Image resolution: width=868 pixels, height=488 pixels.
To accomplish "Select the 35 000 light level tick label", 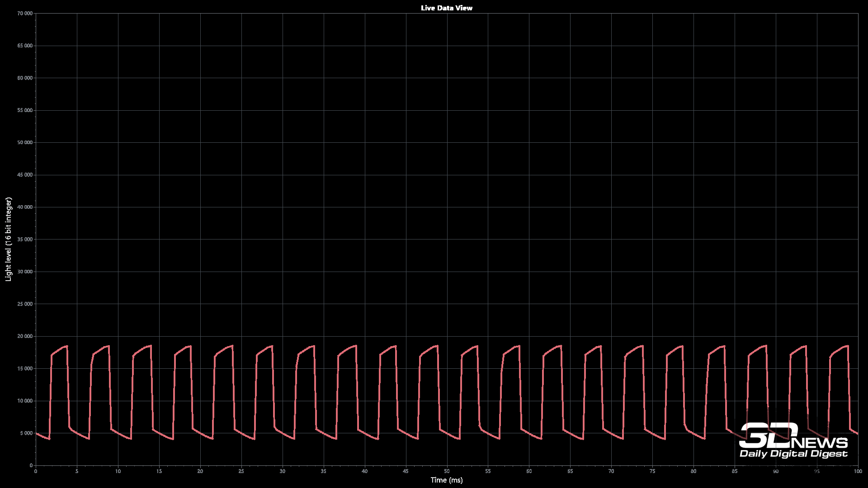I will point(25,239).
